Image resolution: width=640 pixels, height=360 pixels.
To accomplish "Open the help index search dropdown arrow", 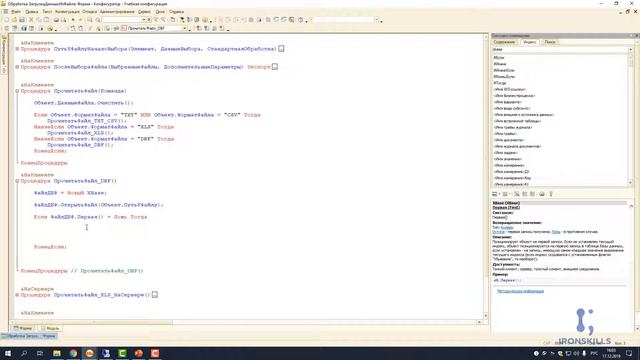I will point(631,49).
